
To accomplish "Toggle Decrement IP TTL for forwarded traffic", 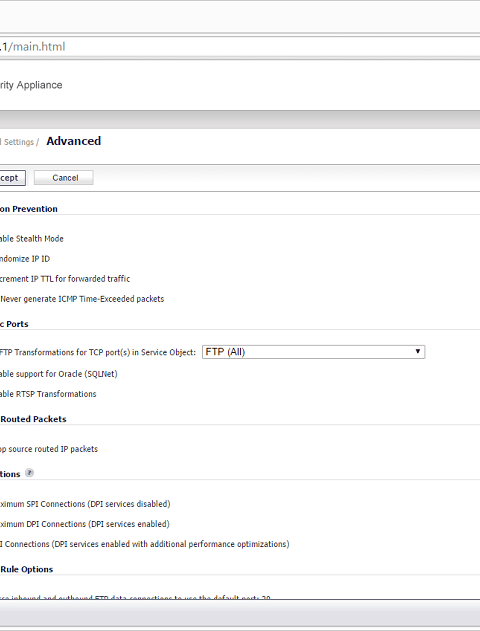I will [x=65, y=279].
